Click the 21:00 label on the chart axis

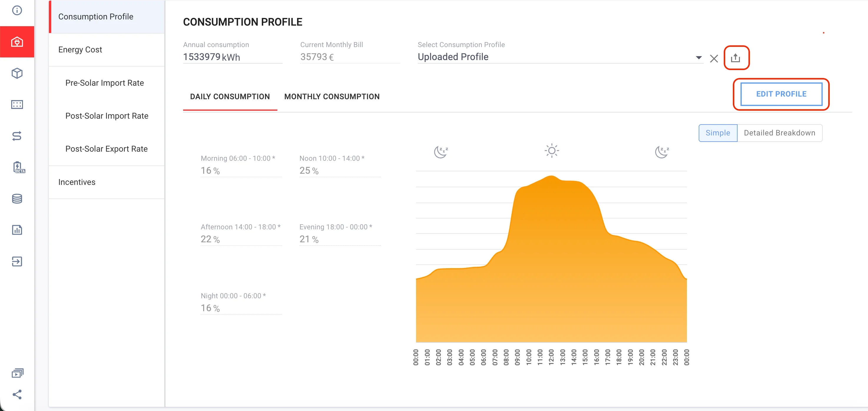point(653,357)
